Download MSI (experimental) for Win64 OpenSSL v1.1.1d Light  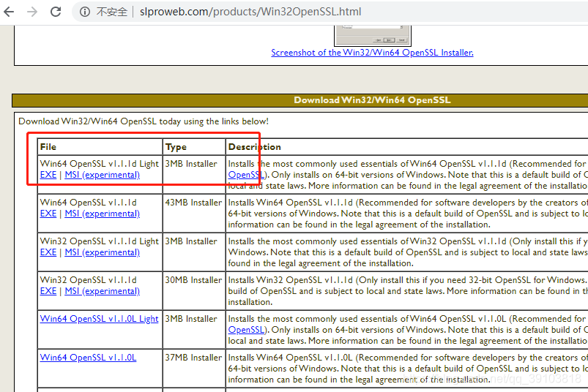(x=102, y=175)
